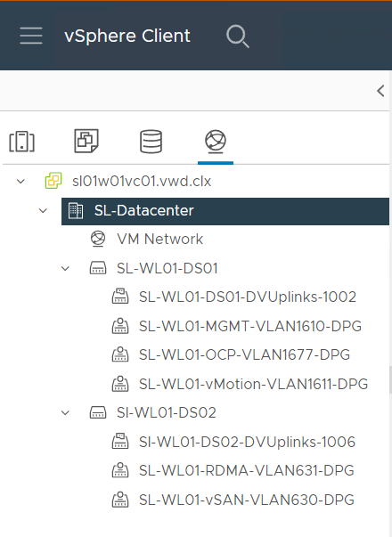392x537 pixels.
Task: Collapse the Sl-WL01-DS02 distributed switch
Action: click(65, 413)
